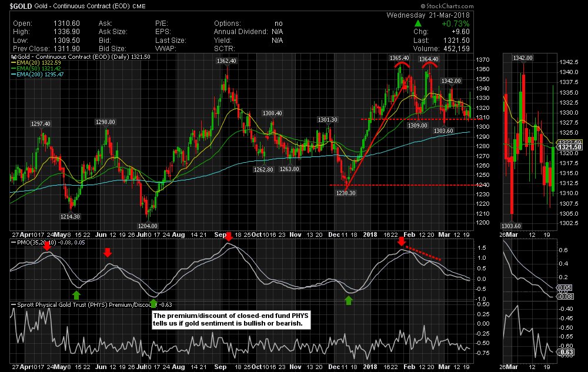
Task: Click the Sep label on bottom date axis
Action: tap(220, 367)
